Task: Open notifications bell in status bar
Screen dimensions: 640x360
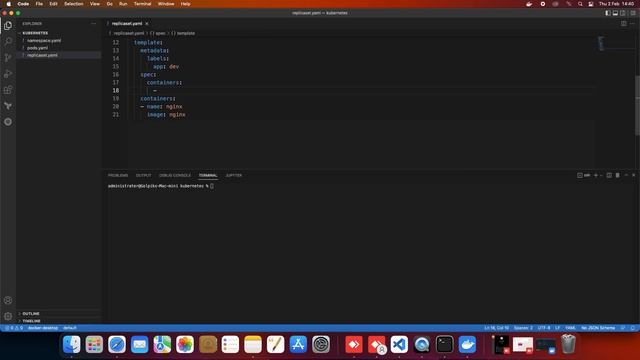Action: 633,328
